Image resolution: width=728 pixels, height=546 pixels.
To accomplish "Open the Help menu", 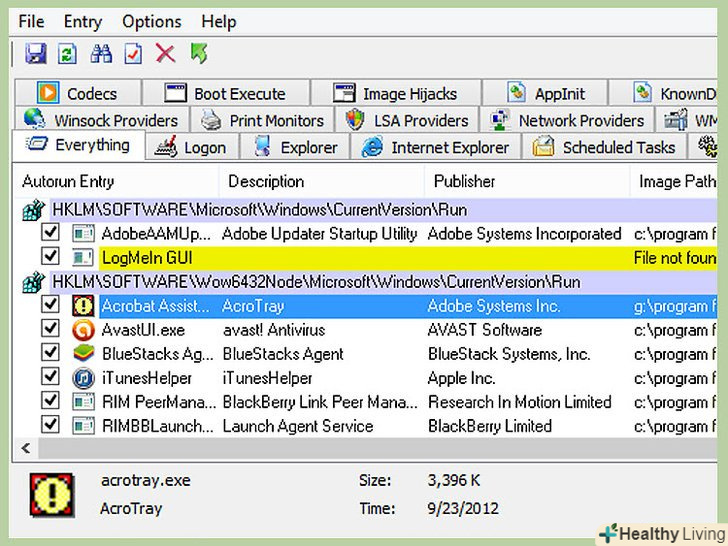I will click(219, 22).
